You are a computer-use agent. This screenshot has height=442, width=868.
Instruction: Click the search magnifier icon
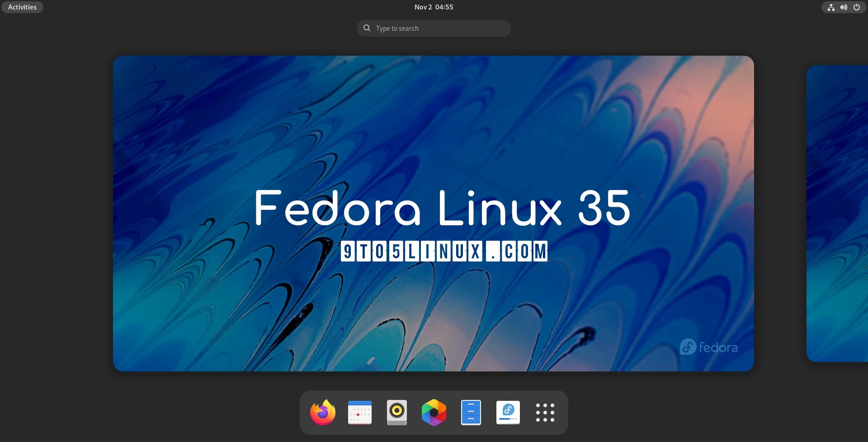(x=367, y=28)
